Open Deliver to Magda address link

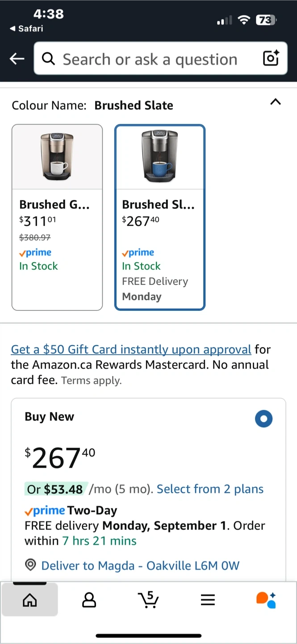point(140,566)
